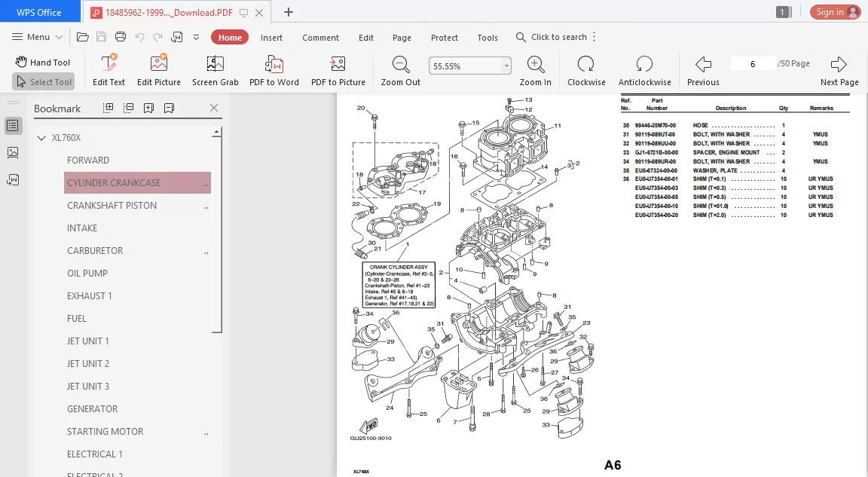
Task: Click the Sign in button
Action: (x=836, y=12)
